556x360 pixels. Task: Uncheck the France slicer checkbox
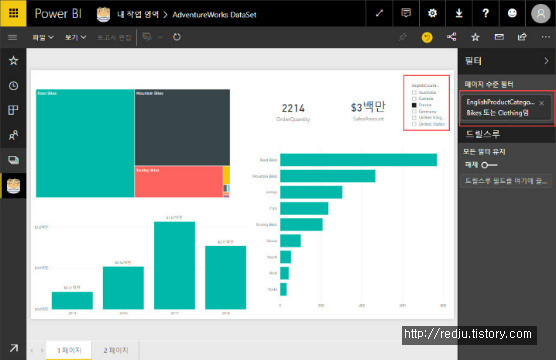414,105
